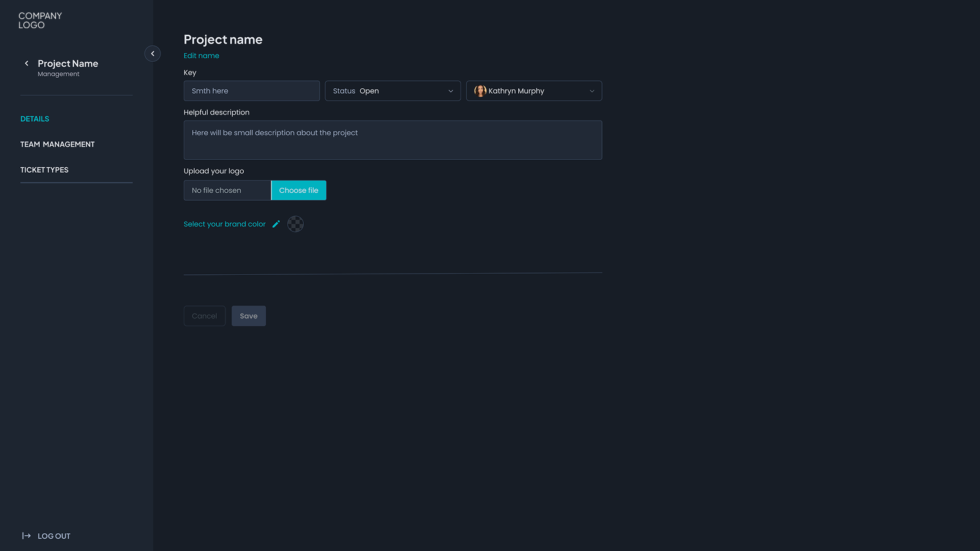Click the back arrow beside Project Name
The height and width of the screenshot is (551, 980).
26,64
